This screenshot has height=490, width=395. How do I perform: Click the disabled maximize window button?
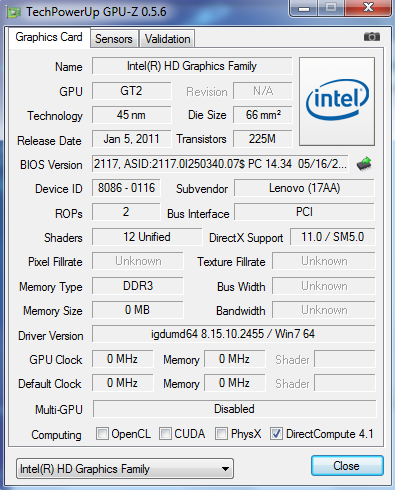331,7
